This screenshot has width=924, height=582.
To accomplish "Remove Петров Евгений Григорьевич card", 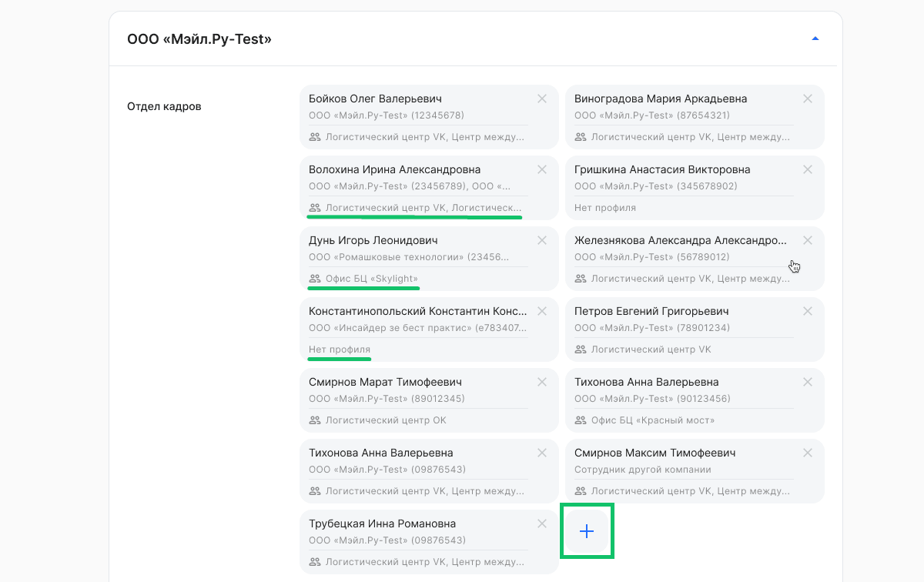I will click(x=808, y=311).
